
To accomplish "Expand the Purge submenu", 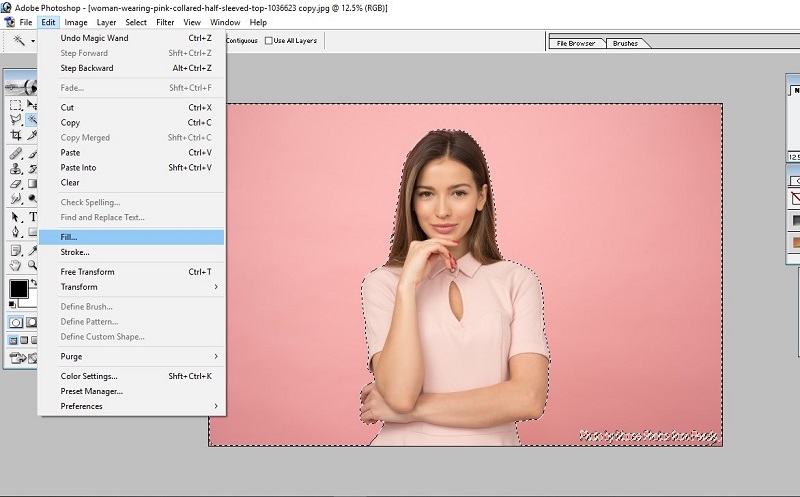I will pyautogui.click(x=131, y=356).
